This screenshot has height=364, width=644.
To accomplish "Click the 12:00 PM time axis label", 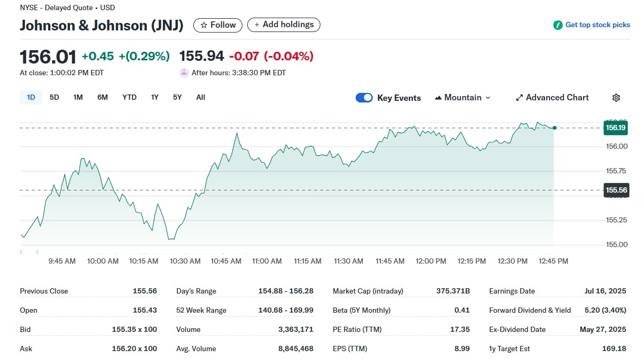I will [431, 261].
